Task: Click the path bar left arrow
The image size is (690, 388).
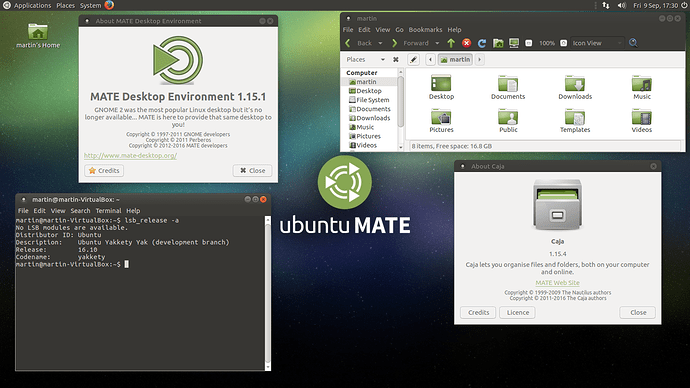Action: 430,59
